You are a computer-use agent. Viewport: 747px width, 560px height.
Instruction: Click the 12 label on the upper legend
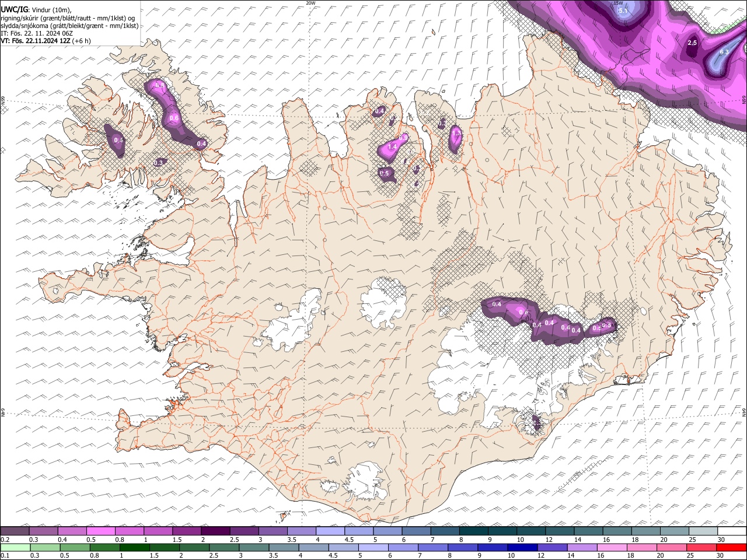click(549, 540)
